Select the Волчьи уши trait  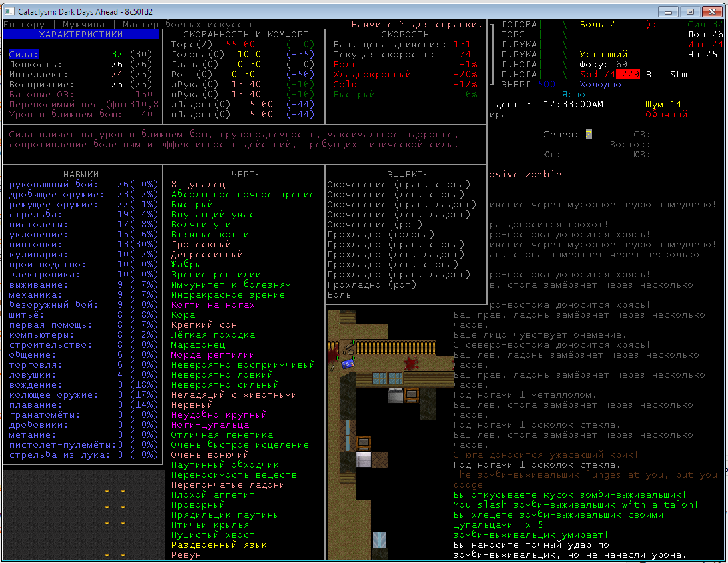201,225
